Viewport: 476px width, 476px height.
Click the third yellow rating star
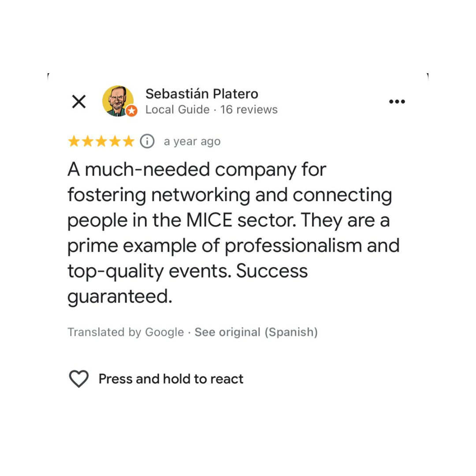(x=101, y=141)
